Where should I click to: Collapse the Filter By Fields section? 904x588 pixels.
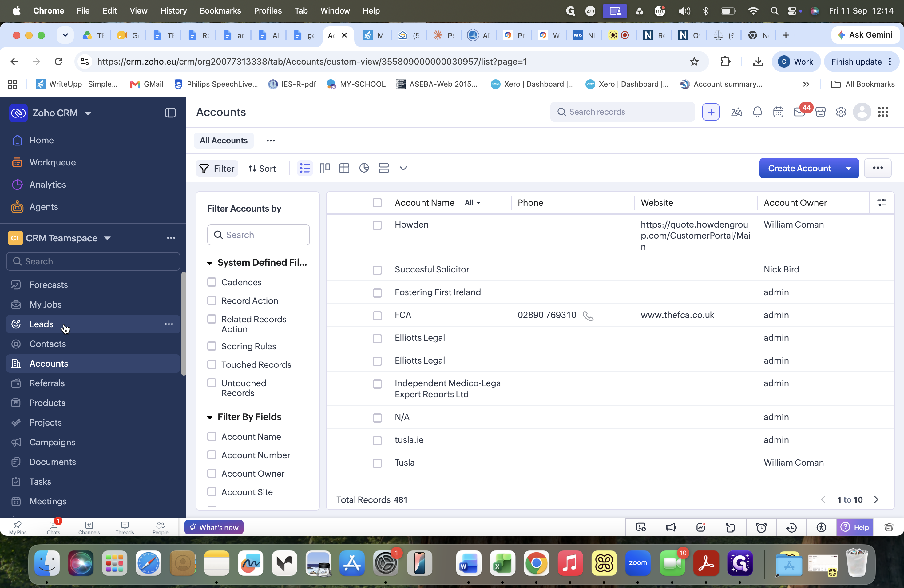(209, 417)
